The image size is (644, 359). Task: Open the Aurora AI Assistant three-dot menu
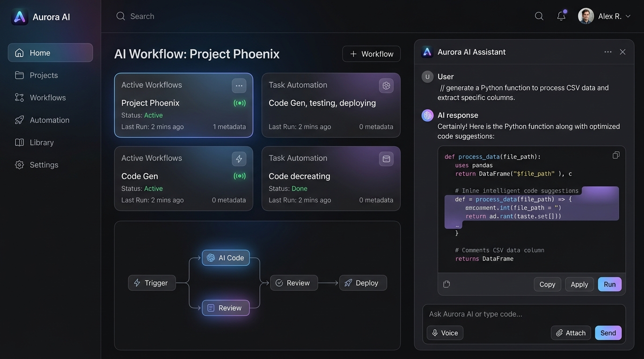pyautogui.click(x=608, y=52)
